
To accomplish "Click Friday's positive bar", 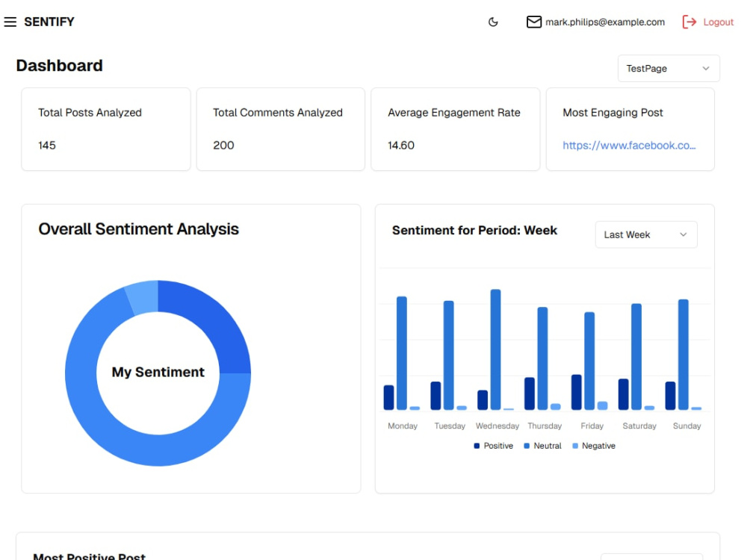I will pos(577,393).
